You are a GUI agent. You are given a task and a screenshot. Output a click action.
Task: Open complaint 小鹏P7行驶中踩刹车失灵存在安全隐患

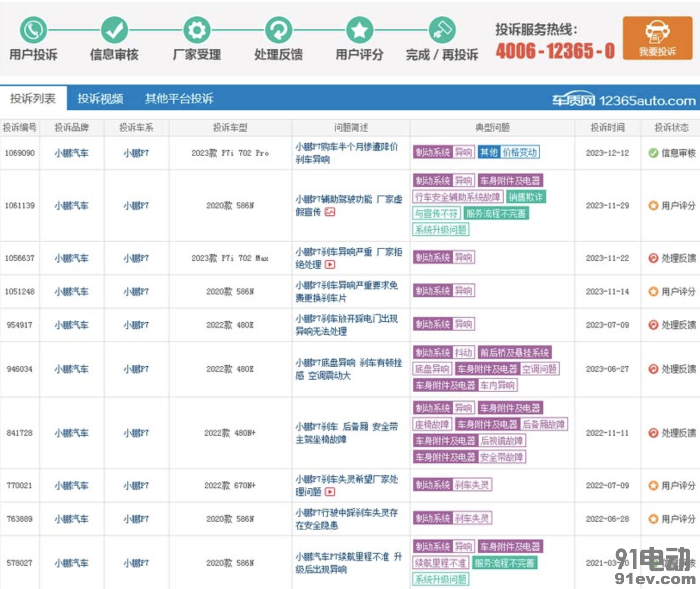pos(347,519)
